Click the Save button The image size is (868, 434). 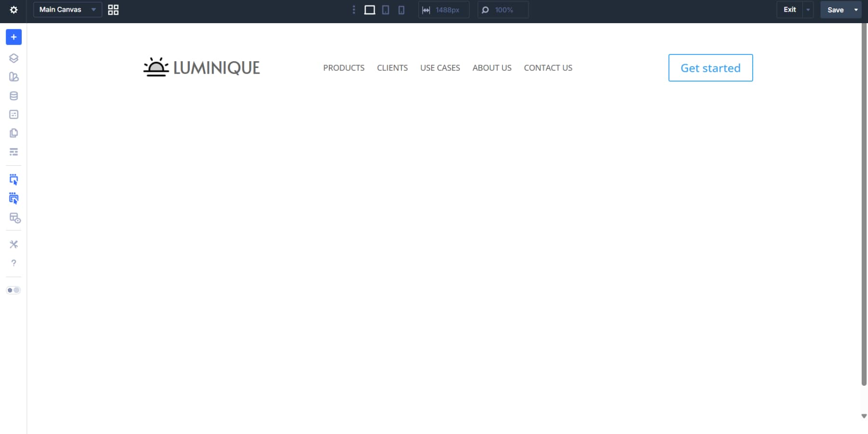(x=835, y=9)
